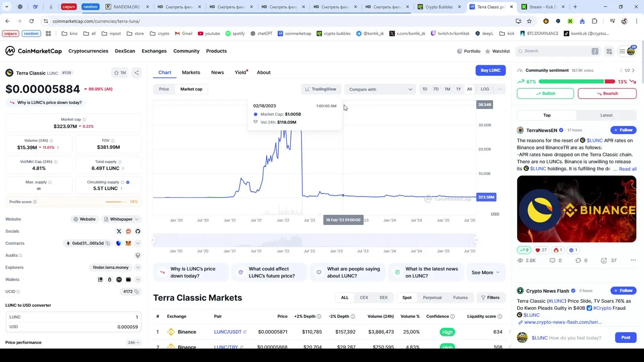Switch feed to Latest tab
The image size is (644, 362).
tap(606, 115)
